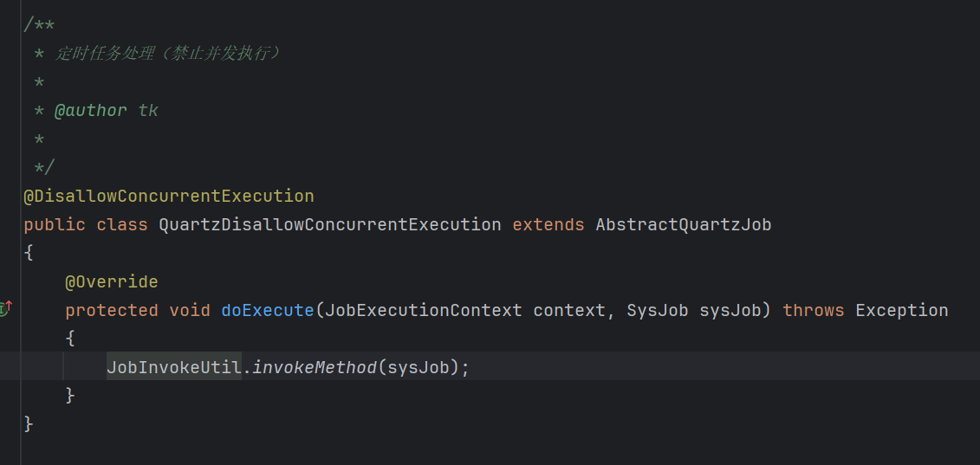Place cursor on QuartzDisallowConcurrentExecution class name
980x465 pixels.
(330, 225)
